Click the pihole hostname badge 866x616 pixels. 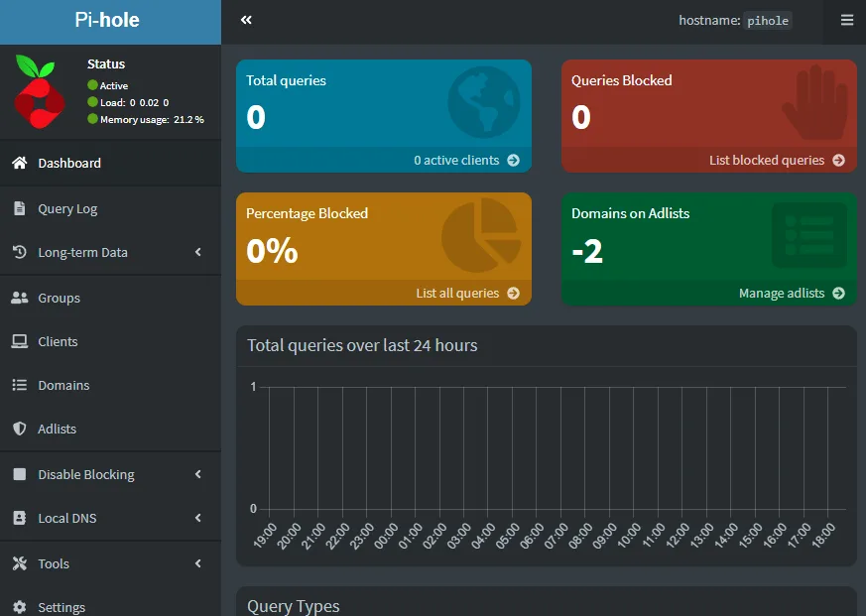click(767, 21)
